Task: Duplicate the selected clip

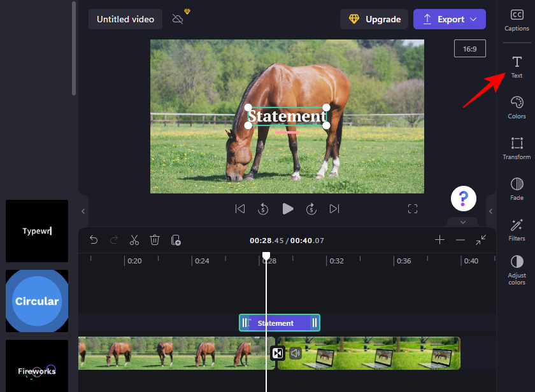Action: coord(176,240)
